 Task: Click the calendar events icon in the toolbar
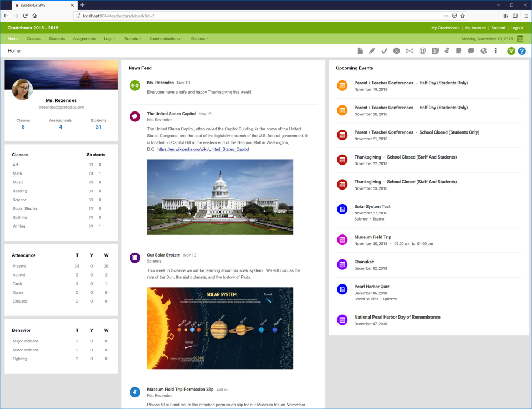[435, 50]
